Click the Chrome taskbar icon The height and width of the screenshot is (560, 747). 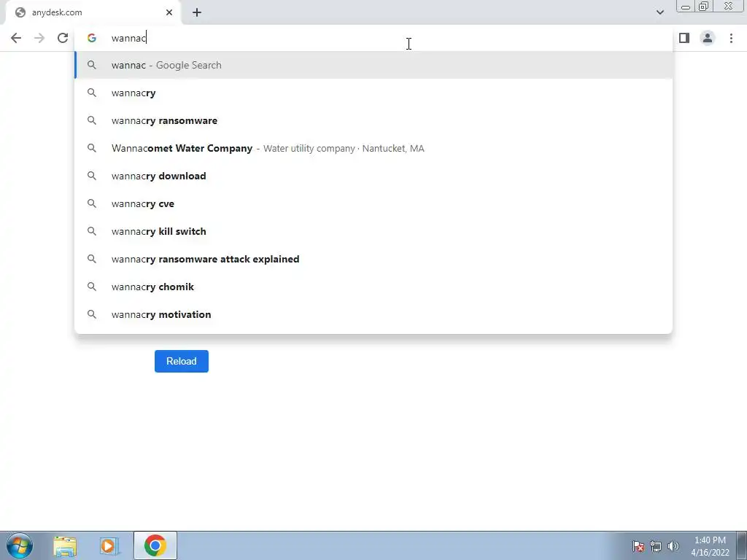155,545
